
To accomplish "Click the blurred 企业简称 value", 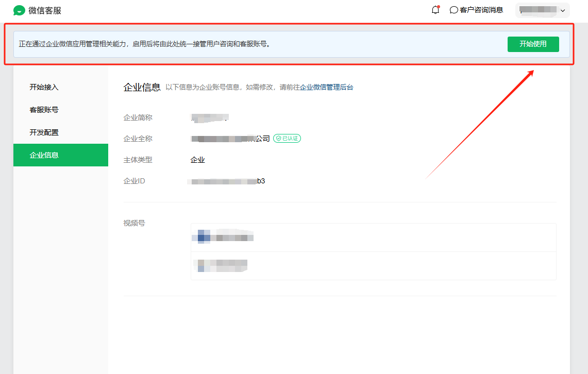I will [x=209, y=118].
